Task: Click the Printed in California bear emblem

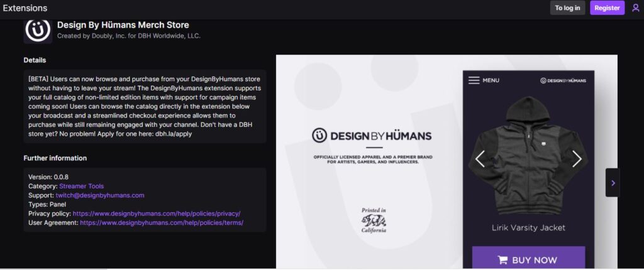Action: point(374,220)
